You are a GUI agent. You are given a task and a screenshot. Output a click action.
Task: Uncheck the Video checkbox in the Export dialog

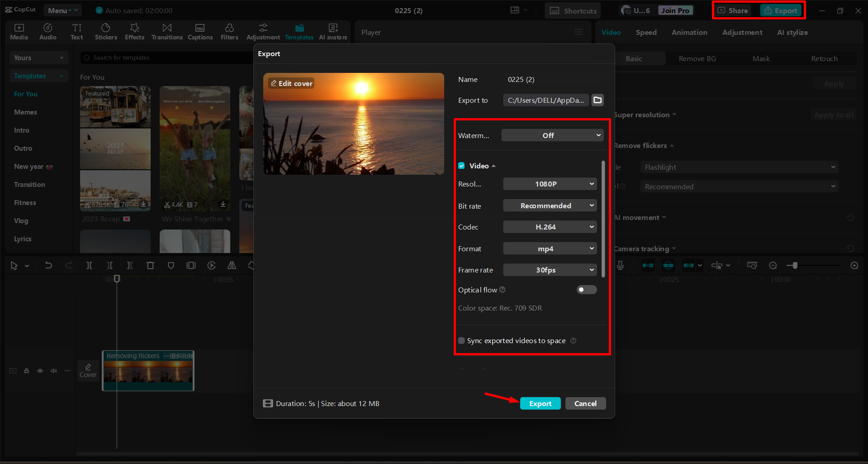[461, 166]
